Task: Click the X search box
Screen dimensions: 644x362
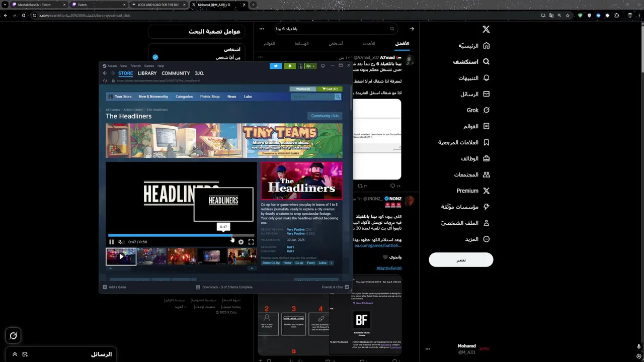Action: tap(336, 29)
